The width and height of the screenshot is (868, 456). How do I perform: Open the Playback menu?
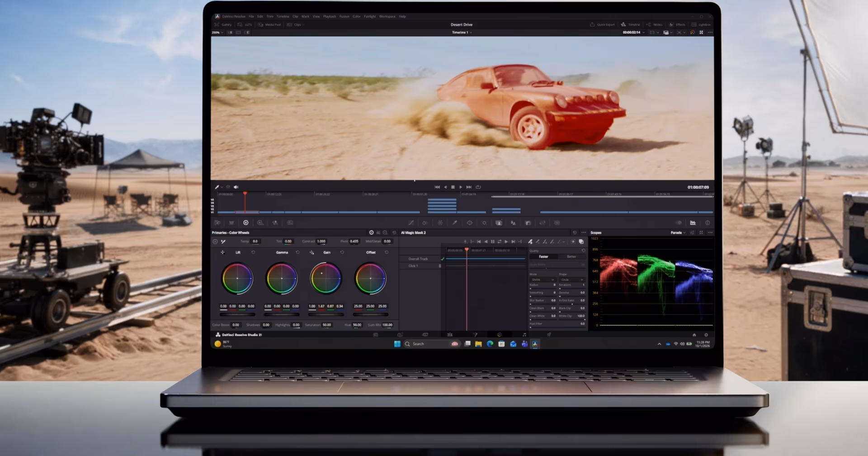click(x=330, y=16)
